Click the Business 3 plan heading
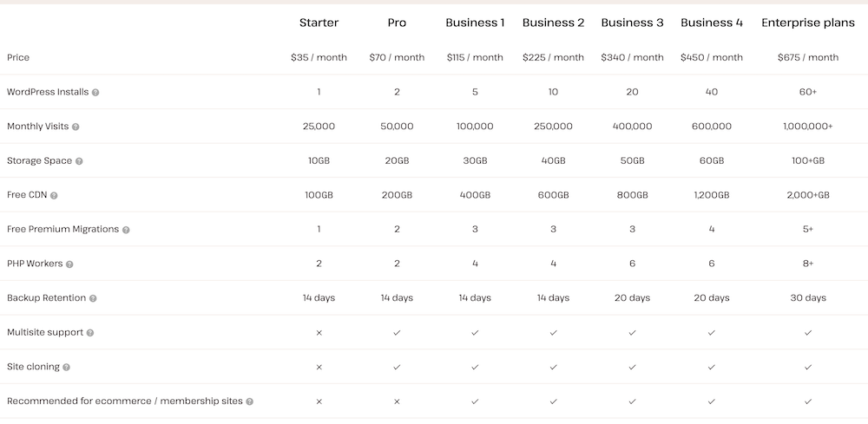The width and height of the screenshot is (868, 424). [x=632, y=23]
